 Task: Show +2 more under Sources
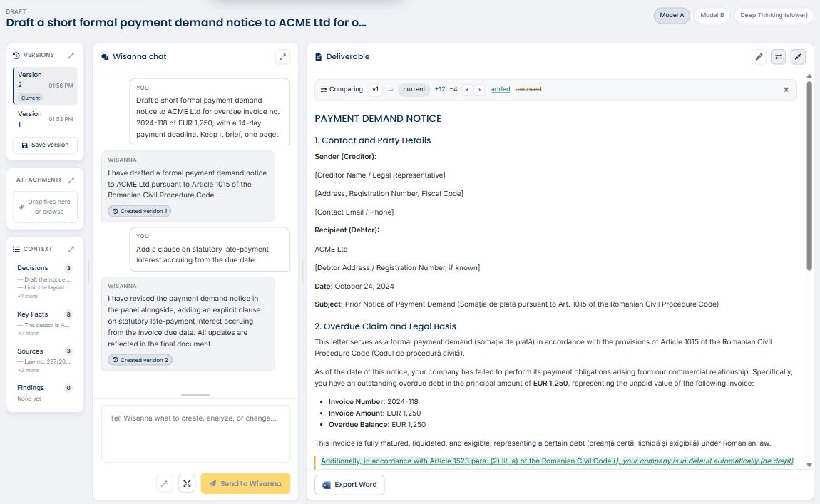point(29,371)
